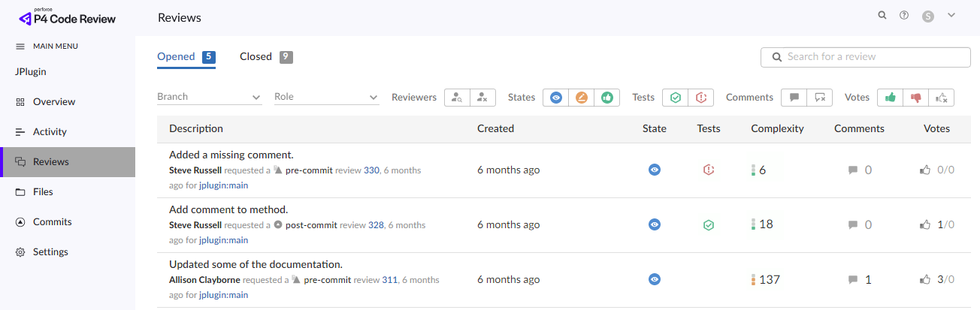Expand the user account menu chevron
Screen dimensions: 980x310
(951, 15)
